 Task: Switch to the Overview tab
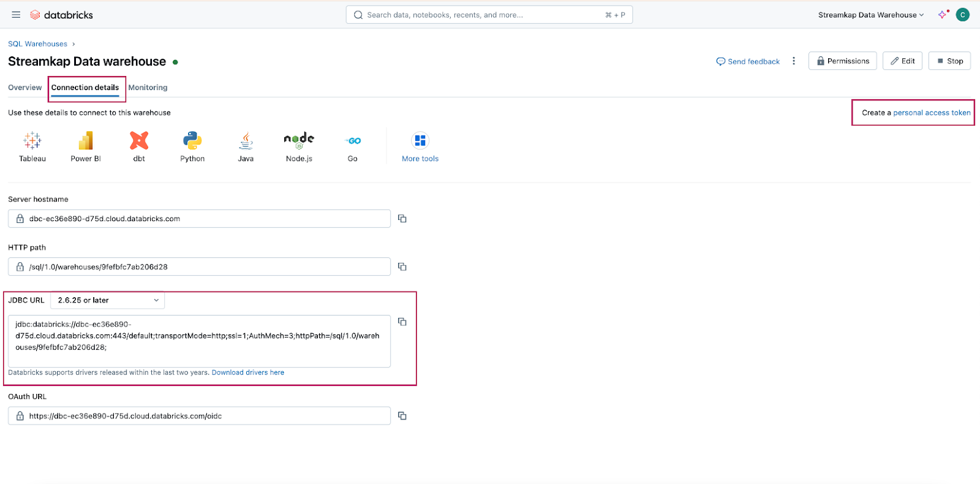(25, 88)
